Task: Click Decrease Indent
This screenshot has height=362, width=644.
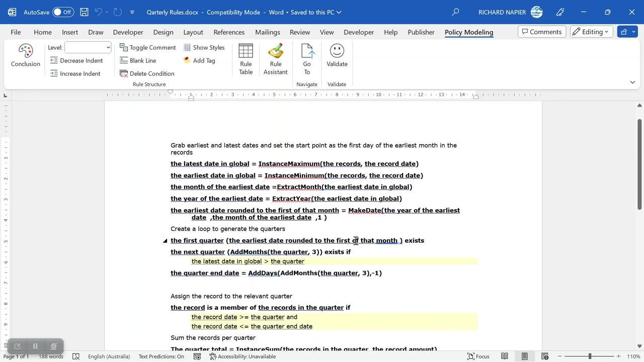Action: (x=76, y=60)
